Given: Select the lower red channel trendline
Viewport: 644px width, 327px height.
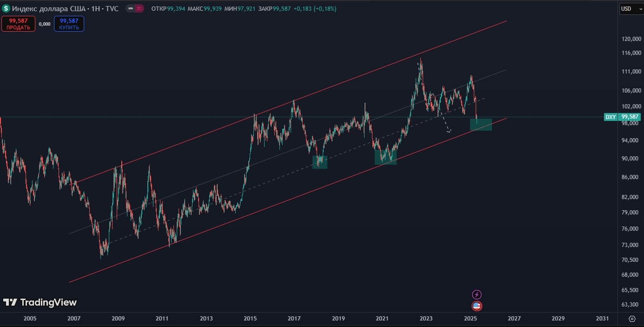Looking at the screenshot, I should click(279, 203).
